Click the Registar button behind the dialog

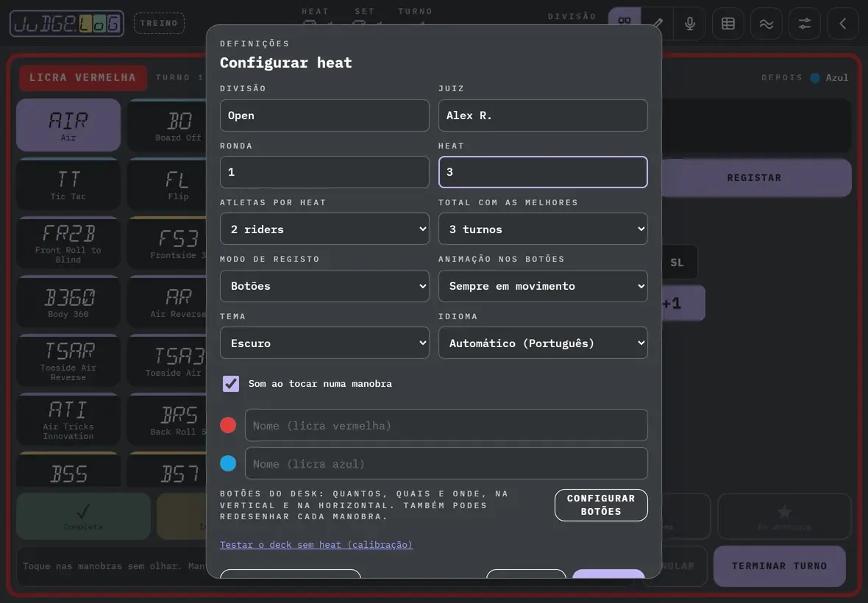(756, 178)
